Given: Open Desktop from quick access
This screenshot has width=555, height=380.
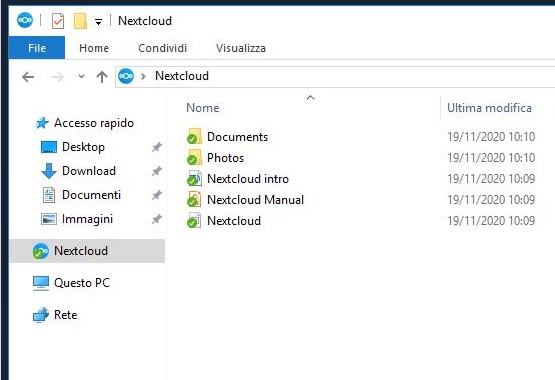Looking at the screenshot, I should click(x=83, y=147).
